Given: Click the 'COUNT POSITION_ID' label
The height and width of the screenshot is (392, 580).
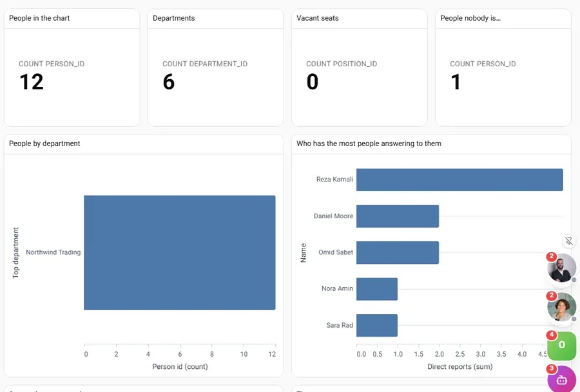Looking at the screenshot, I should (342, 64).
